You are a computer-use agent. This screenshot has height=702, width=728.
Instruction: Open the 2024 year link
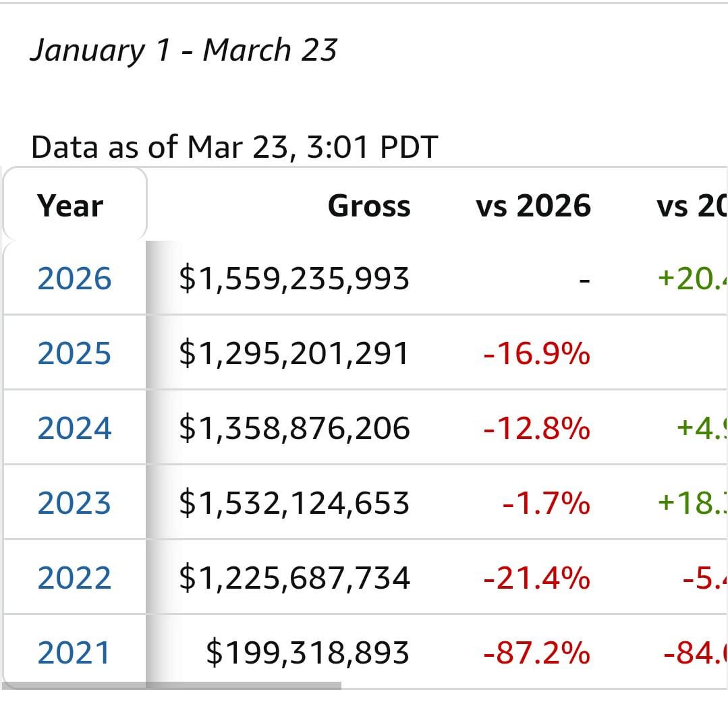[74, 428]
